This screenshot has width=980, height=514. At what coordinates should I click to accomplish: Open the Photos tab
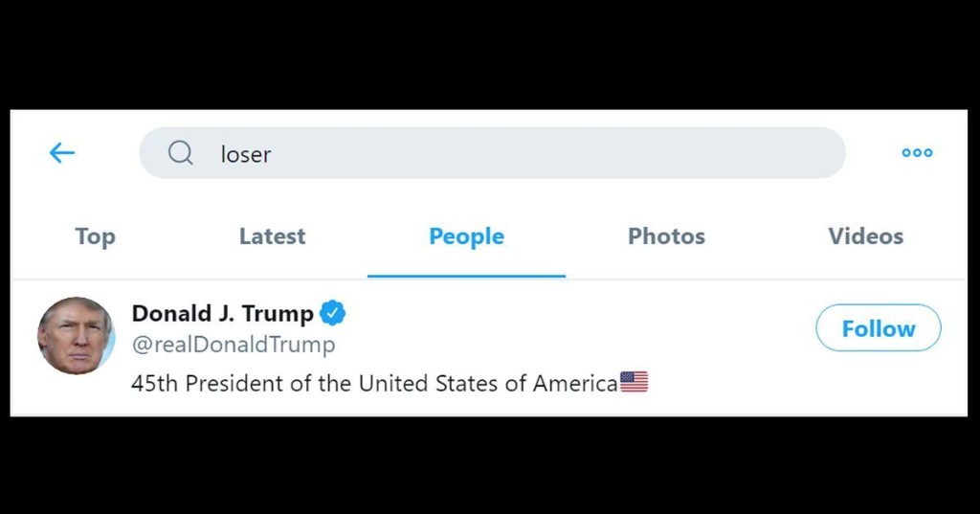coord(666,236)
